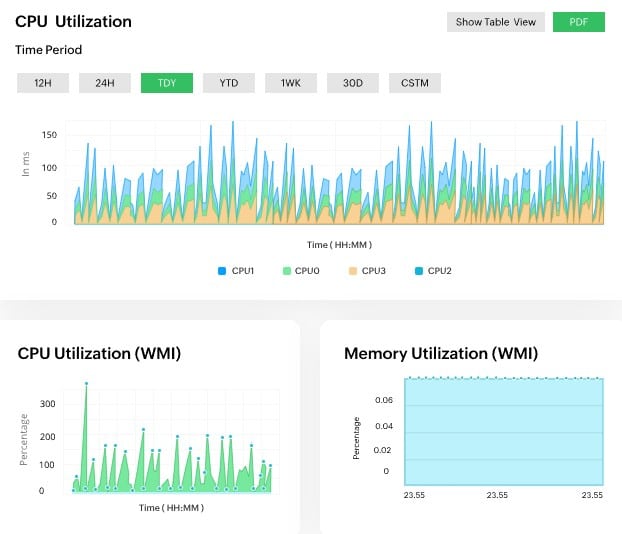622x534 pixels.
Task: Click the 'In ms' y-axis label
Action: [x=25, y=164]
